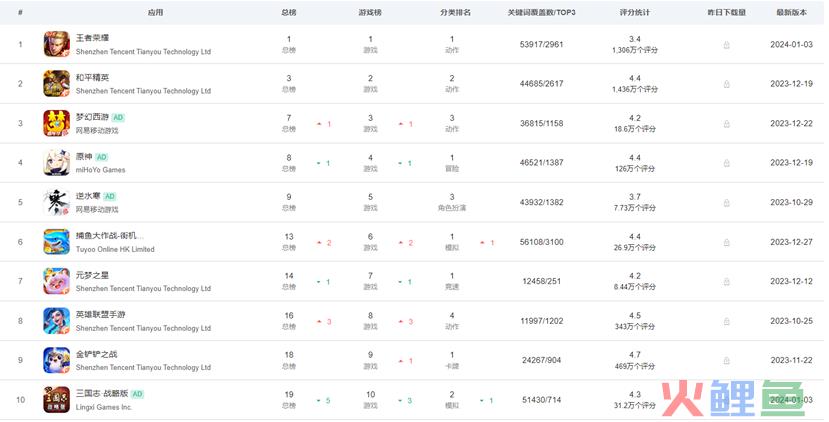The width and height of the screenshot is (829, 422).
Task: Click the AD badge next to 梦幻西游
Action: click(118, 117)
